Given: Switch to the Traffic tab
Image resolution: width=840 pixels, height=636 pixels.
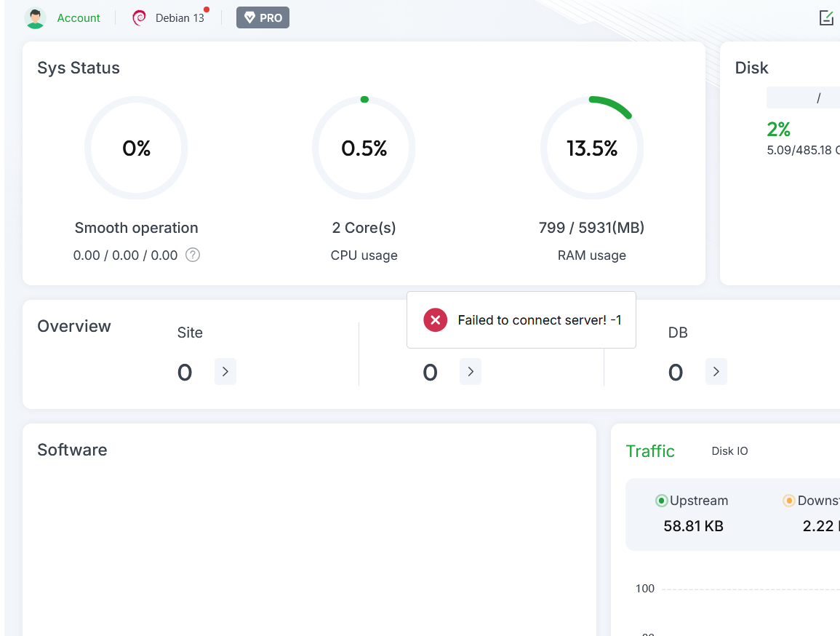Looking at the screenshot, I should coord(650,451).
